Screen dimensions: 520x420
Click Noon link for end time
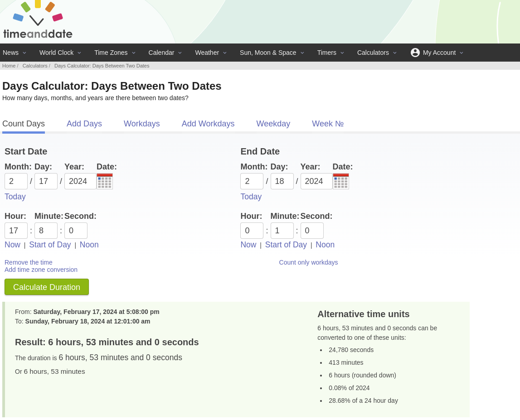[325, 245]
